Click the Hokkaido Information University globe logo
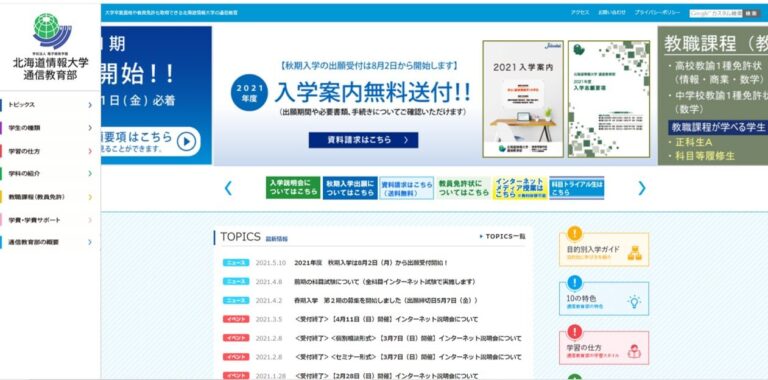Image resolution: width=768 pixels, height=380 pixels. [x=52, y=31]
